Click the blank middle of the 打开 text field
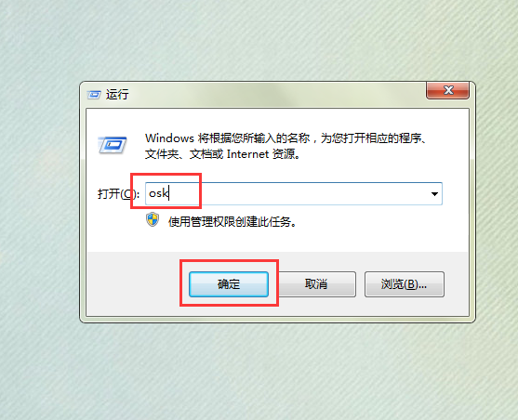The image size is (518, 420). [298, 194]
